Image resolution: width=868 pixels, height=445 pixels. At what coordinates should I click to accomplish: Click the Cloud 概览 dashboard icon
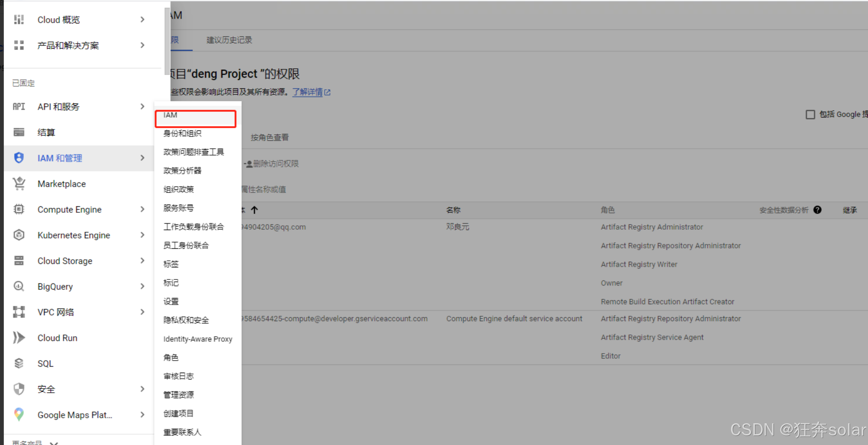19,19
